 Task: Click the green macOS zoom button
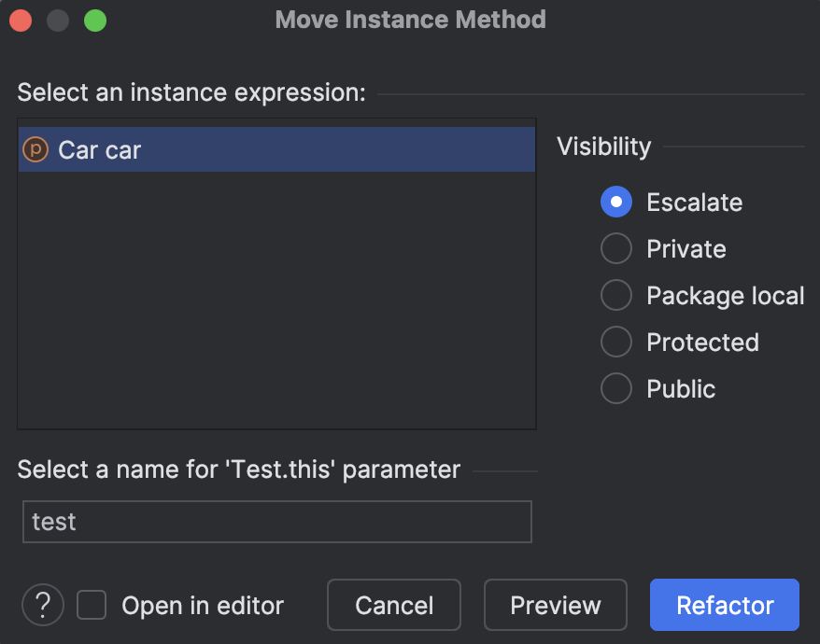click(93, 20)
